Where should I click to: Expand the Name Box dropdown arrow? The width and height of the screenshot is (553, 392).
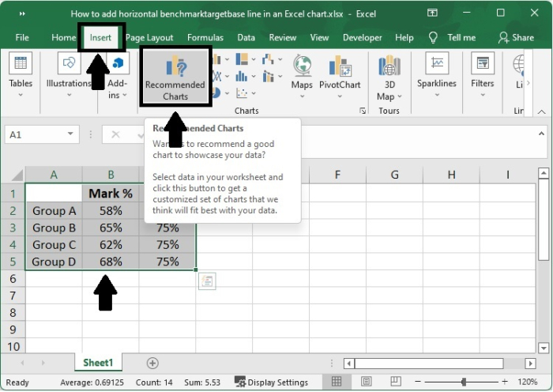tap(70, 135)
